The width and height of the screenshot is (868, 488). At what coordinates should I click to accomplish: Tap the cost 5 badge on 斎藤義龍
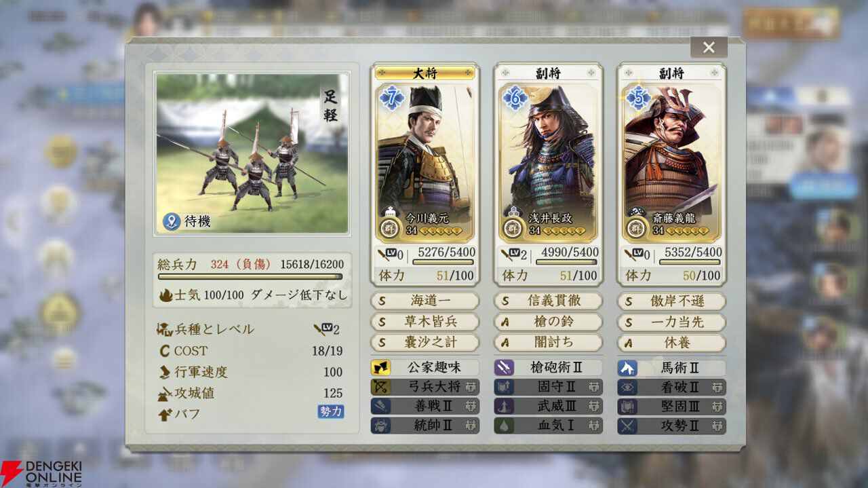tap(638, 98)
